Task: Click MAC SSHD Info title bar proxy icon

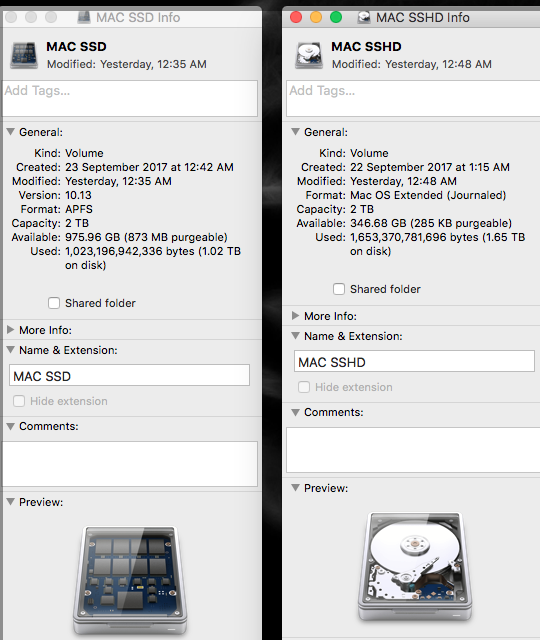Action: click(x=364, y=17)
